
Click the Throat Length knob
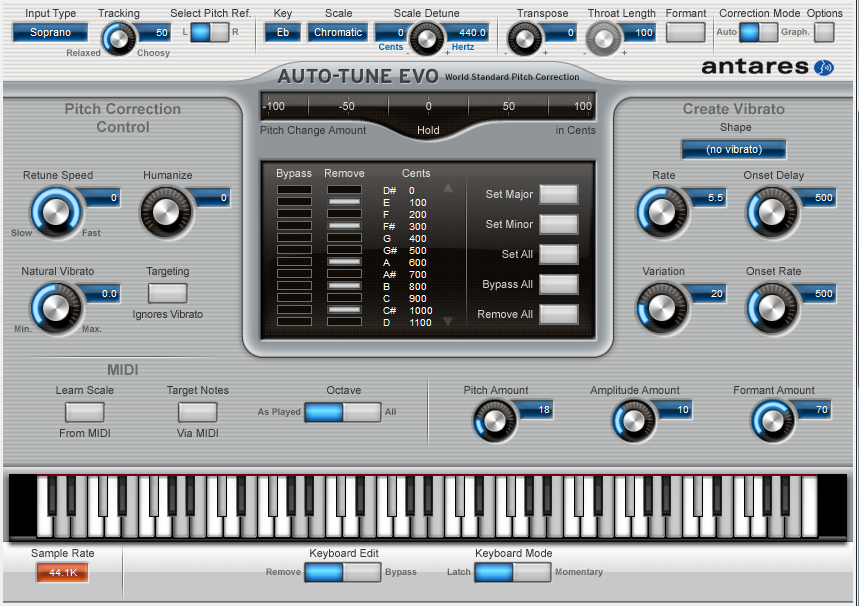pos(604,39)
